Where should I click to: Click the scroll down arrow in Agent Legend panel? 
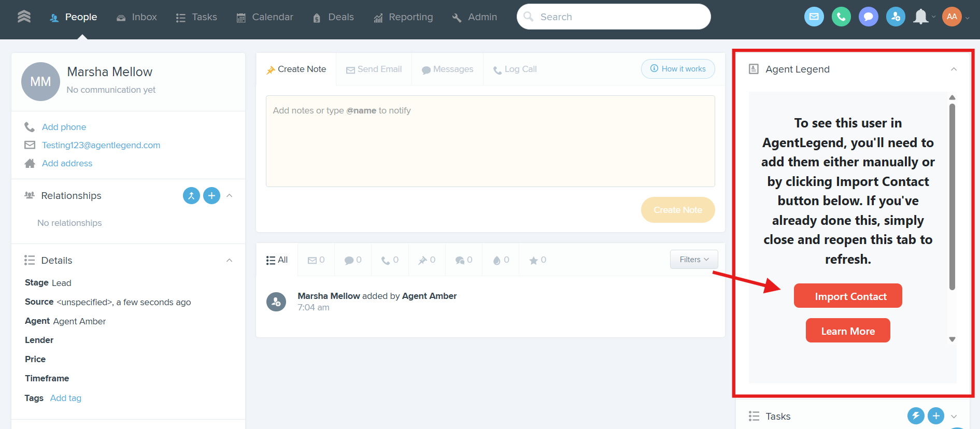[x=952, y=339]
